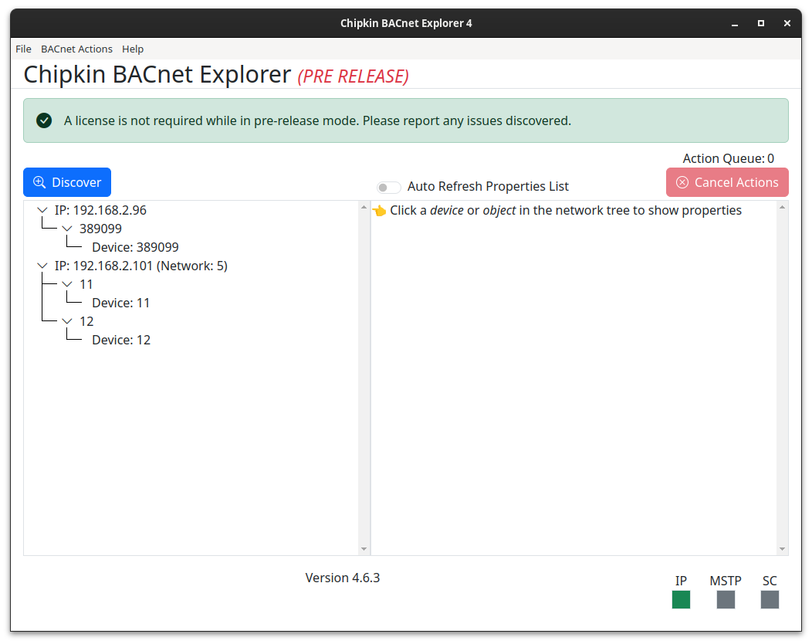
Task: Click the Action Queue: 0 label
Action: 728,158
